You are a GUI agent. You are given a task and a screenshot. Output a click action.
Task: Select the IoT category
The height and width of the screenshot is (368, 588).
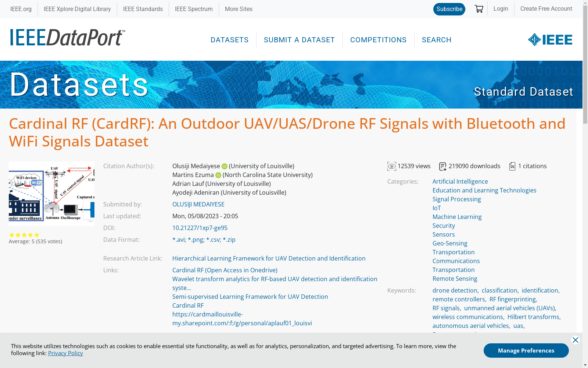[437, 208]
